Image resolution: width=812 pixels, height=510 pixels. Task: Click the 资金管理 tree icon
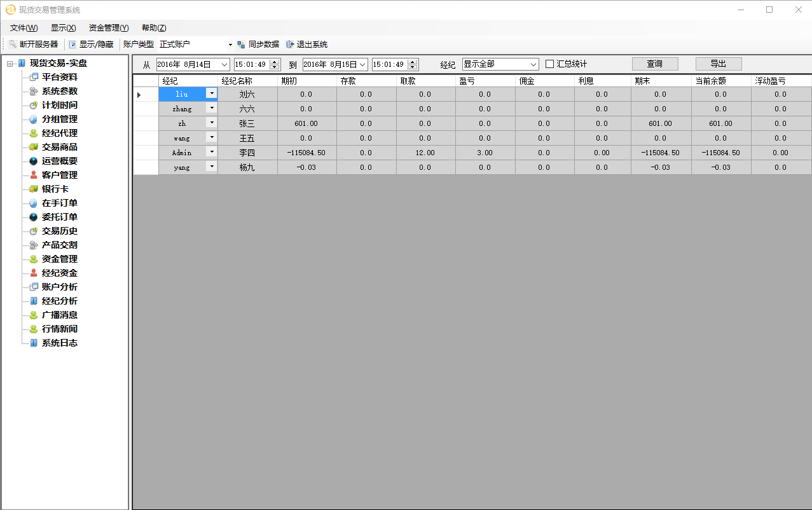34,259
